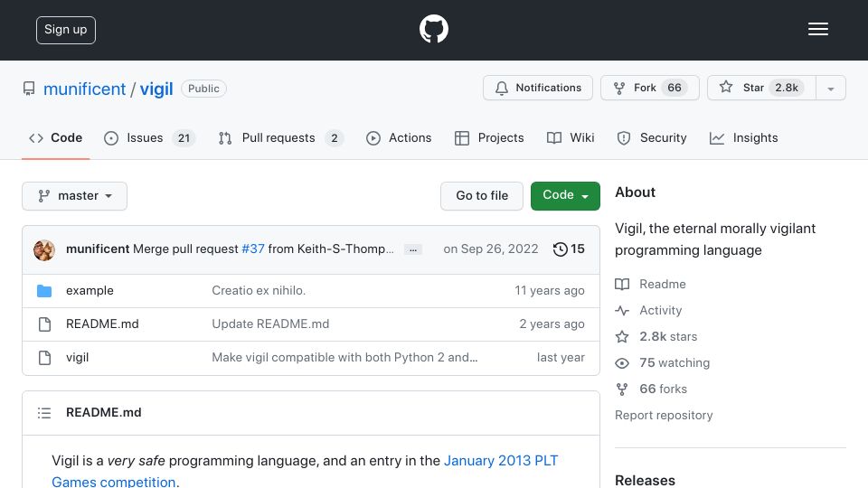Open the Star lists dropdown arrow

tap(830, 88)
